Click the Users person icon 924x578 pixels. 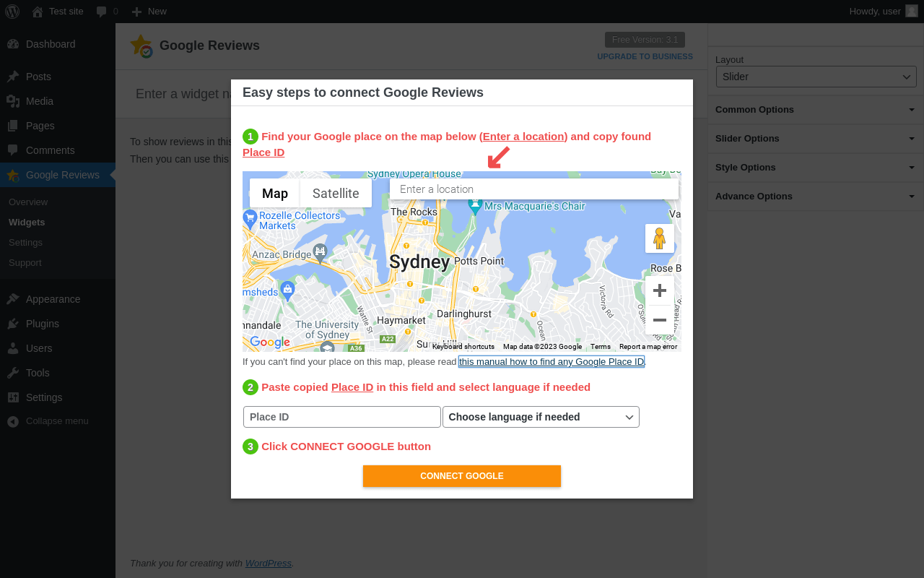pyautogui.click(x=13, y=348)
